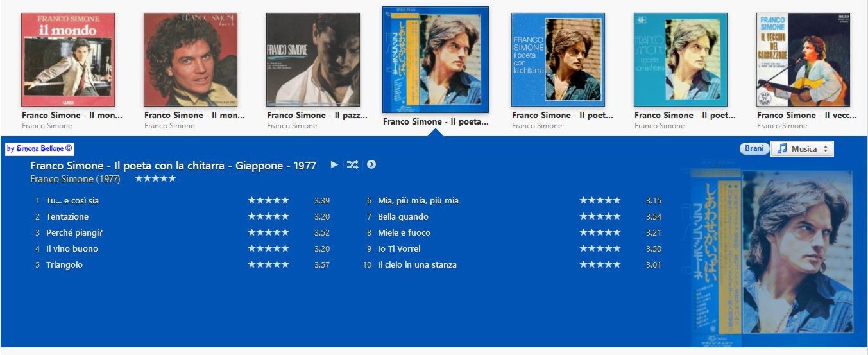Open the Il pazzo album thumbnail

coord(313,60)
